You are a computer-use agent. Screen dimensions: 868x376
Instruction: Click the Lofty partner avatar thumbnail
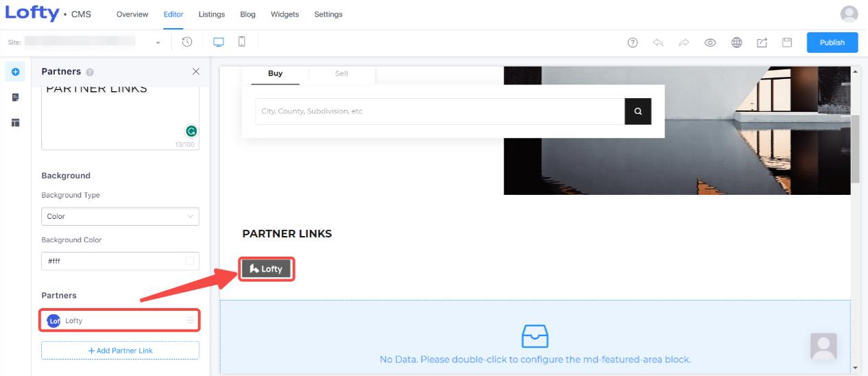pyautogui.click(x=53, y=320)
